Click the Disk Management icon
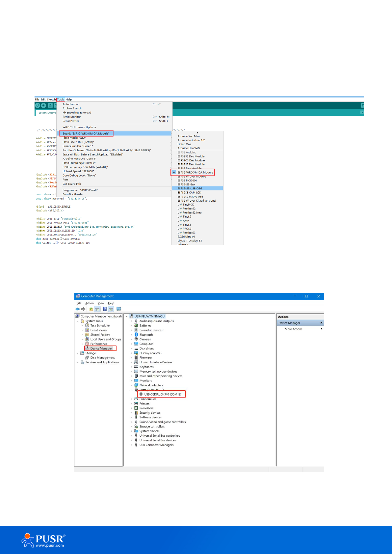Screen dimensions: 392x555 coord(87,358)
